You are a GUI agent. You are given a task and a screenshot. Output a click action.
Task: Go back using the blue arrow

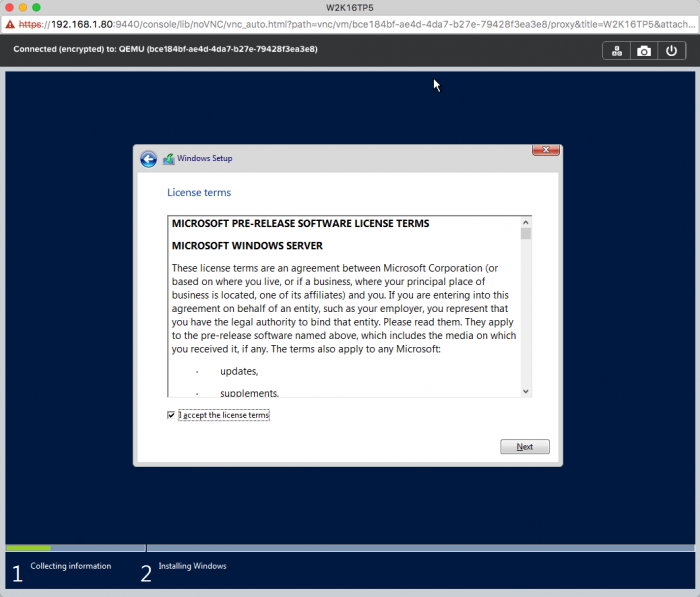click(x=148, y=159)
